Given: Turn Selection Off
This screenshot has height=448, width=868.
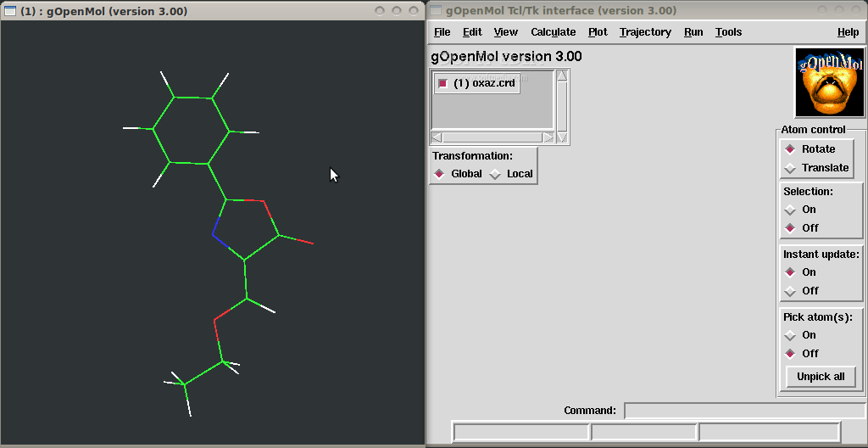Looking at the screenshot, I should tap(790, 228).
